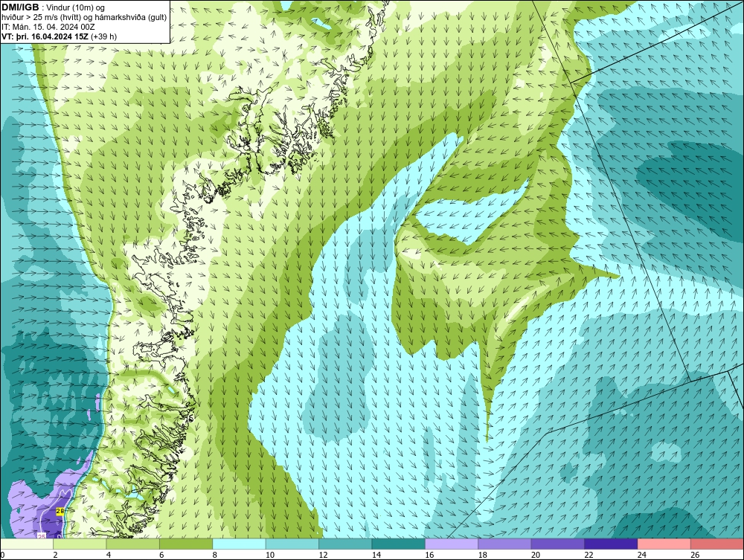Click the legend scale number 14

pyautogui.click(x=376, y=555)
